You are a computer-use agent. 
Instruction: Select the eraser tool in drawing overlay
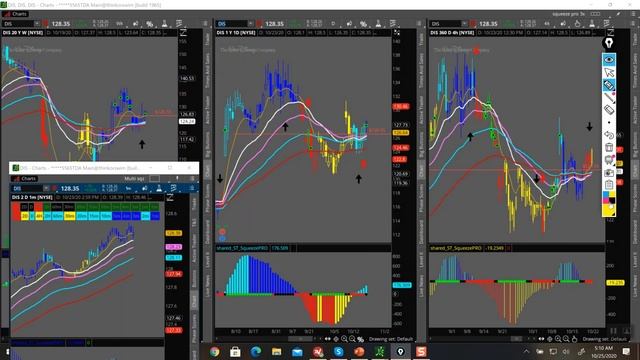[609, 110]
